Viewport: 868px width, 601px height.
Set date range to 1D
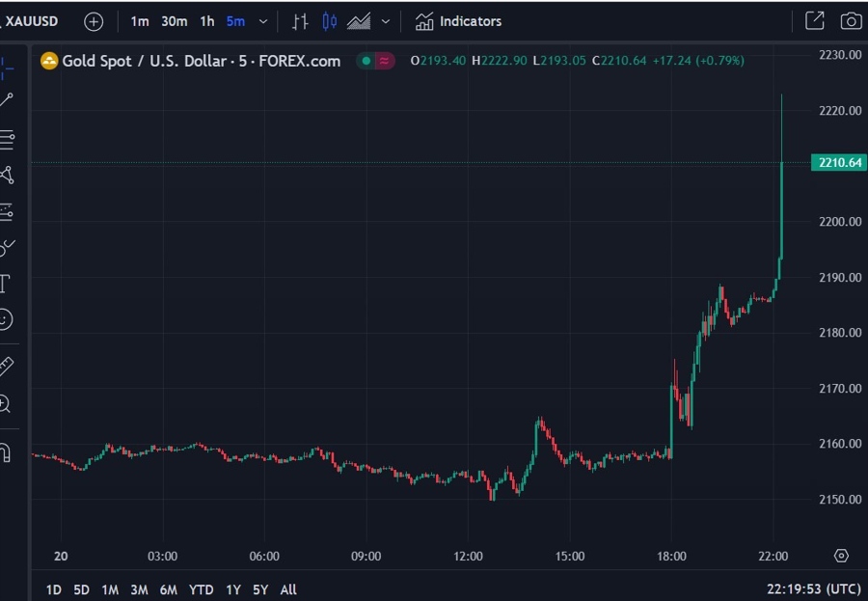(x=54, y=590)
